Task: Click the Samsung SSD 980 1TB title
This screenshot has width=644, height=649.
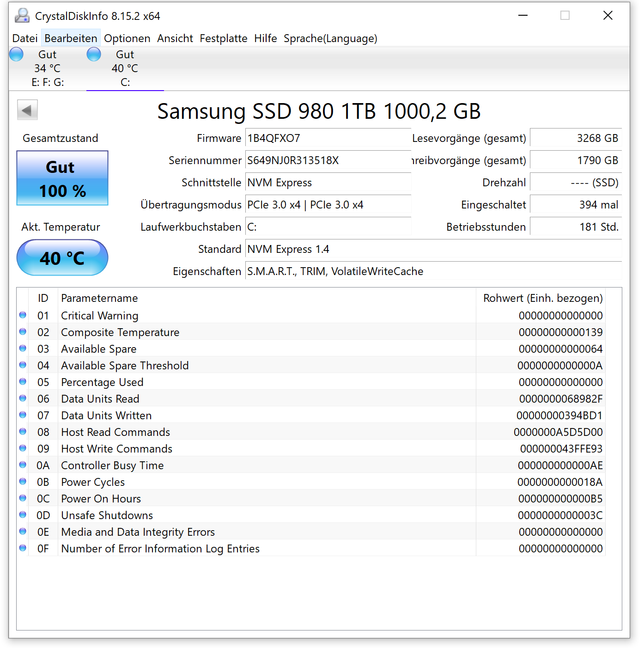Action: (319, 111)
